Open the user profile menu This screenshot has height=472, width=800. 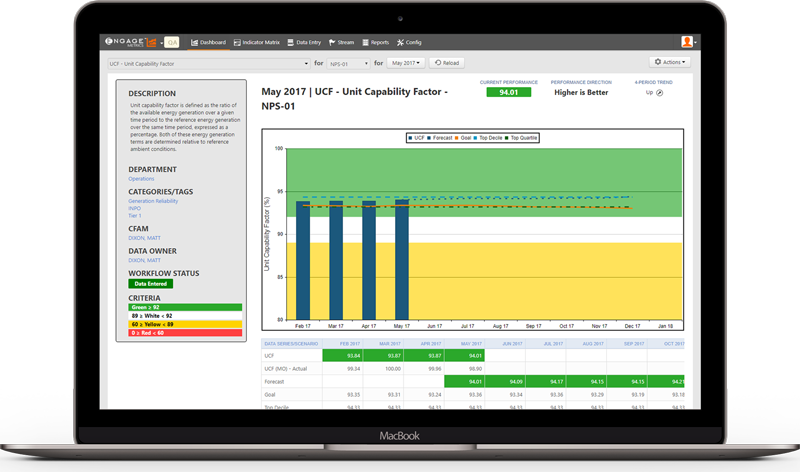click(688, 43)
